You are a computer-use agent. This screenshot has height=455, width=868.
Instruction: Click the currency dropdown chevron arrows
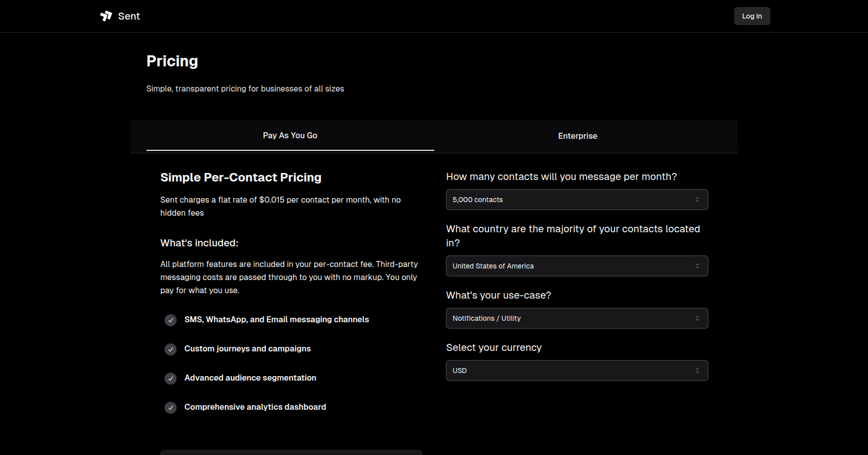click(697, 371)
